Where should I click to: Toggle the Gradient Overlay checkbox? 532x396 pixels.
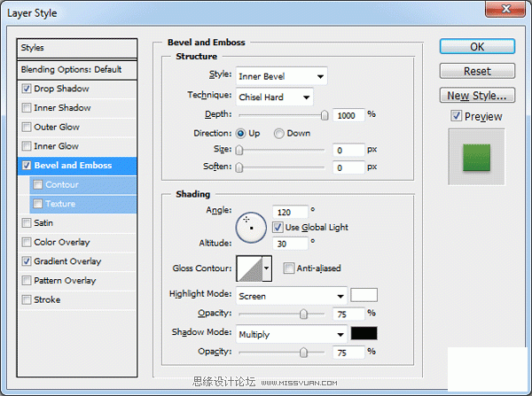coord(26,261)
